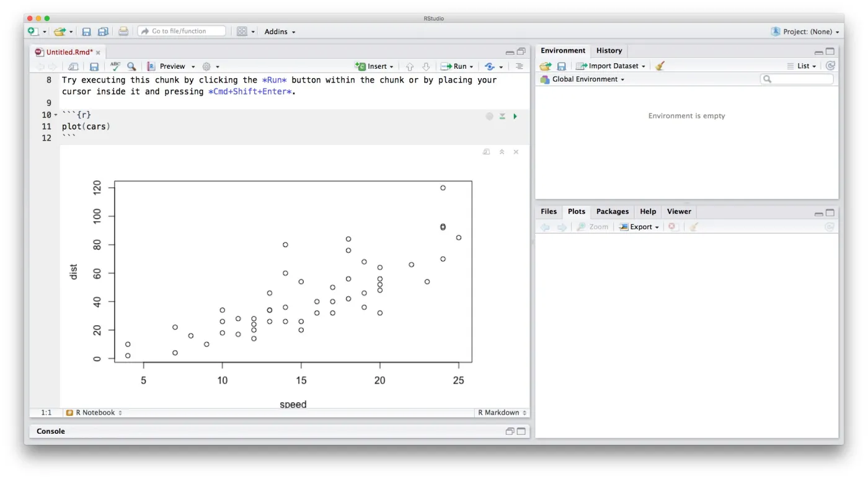
Task: Go to next chunk down arrow
Action: (426, 66)
